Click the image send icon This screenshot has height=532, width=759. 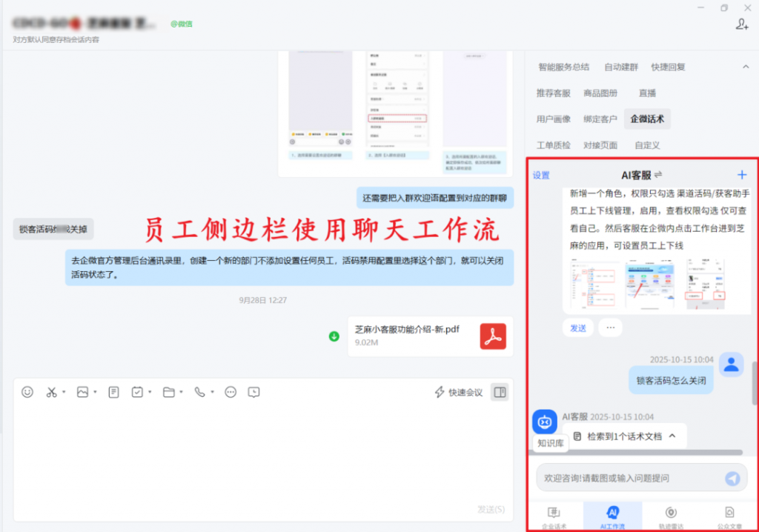point(82,392)
